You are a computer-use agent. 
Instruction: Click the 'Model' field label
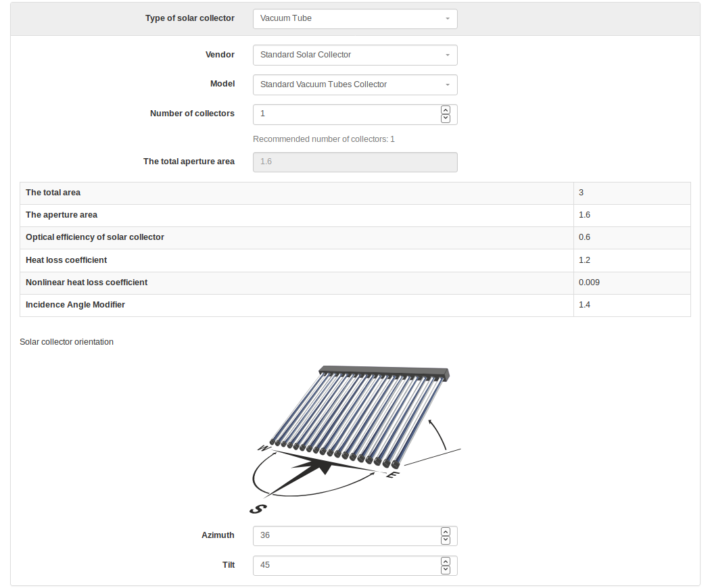(x=222, y=84)
